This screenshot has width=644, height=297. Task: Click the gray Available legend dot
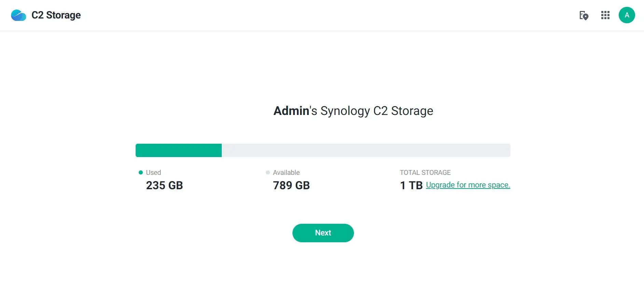[268, 172]
